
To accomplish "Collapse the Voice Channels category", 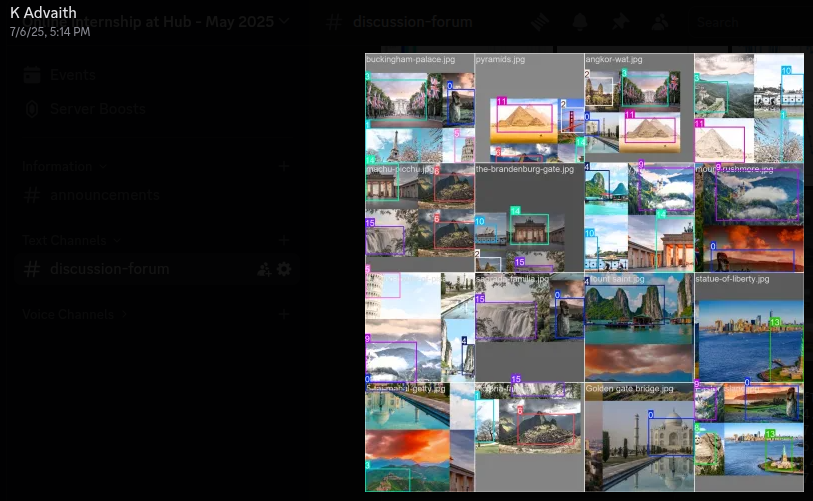I will point(72,314).
